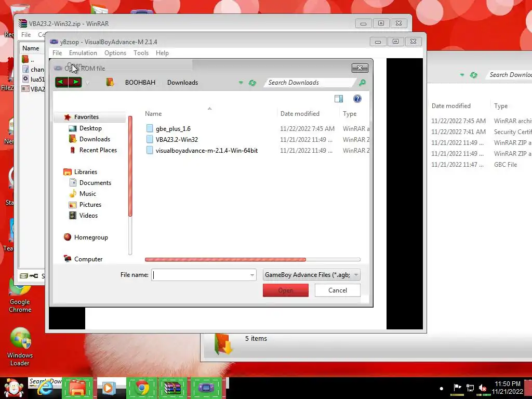Image resolution: width=532 pixels, height=399 pixels.
Task: Click the parent folder icon in WinRAR
Action: tap(25, 59)
